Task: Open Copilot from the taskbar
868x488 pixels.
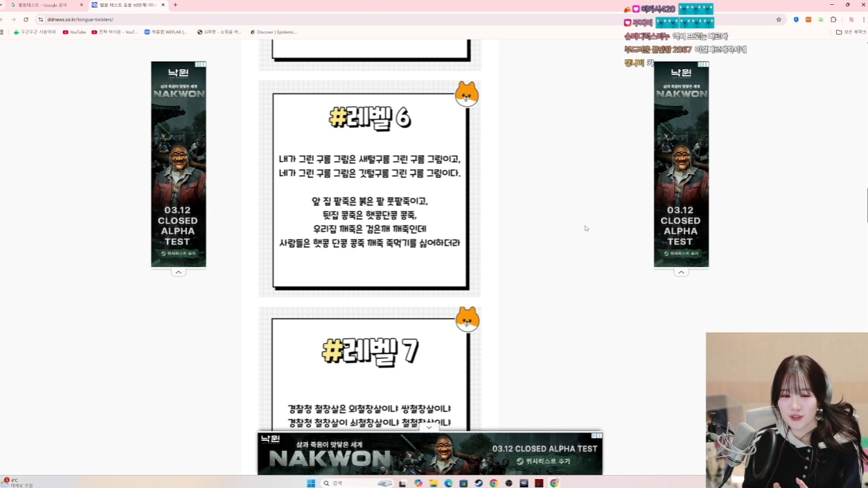Action: [x=418, y=483]
